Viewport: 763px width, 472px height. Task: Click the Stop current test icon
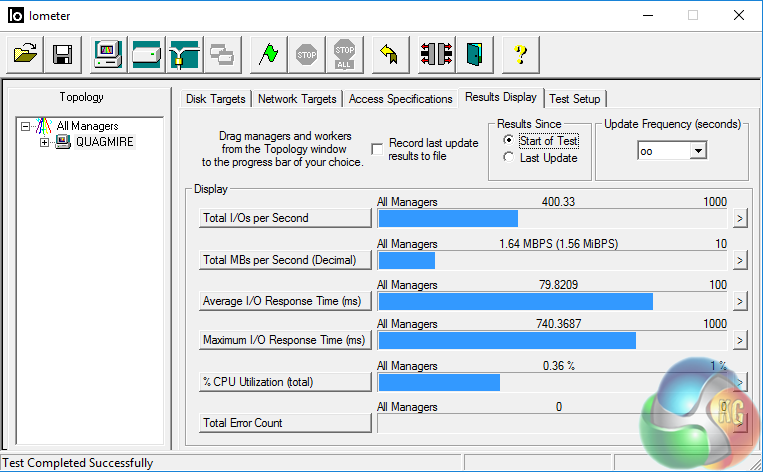pos(307,54)
